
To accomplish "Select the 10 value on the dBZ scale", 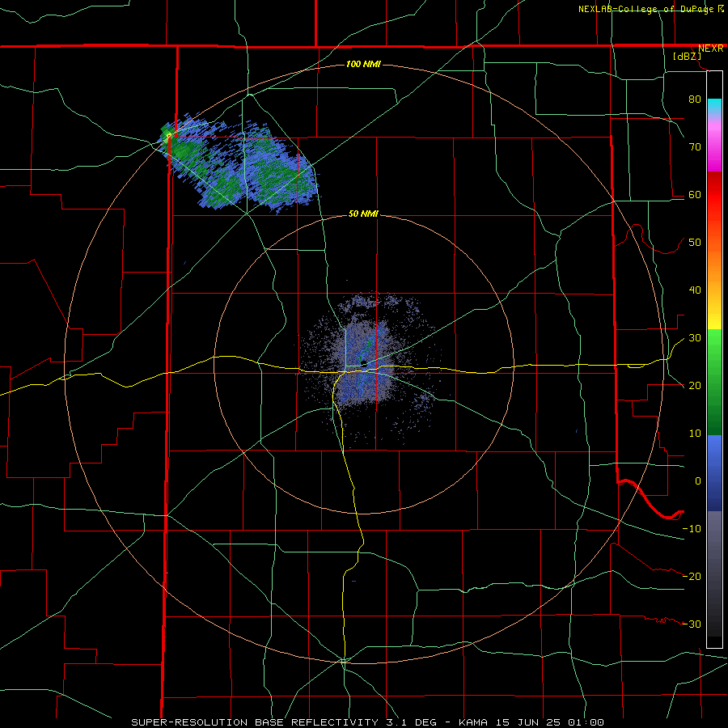I will pyautogui.click(x=695, y=434).
